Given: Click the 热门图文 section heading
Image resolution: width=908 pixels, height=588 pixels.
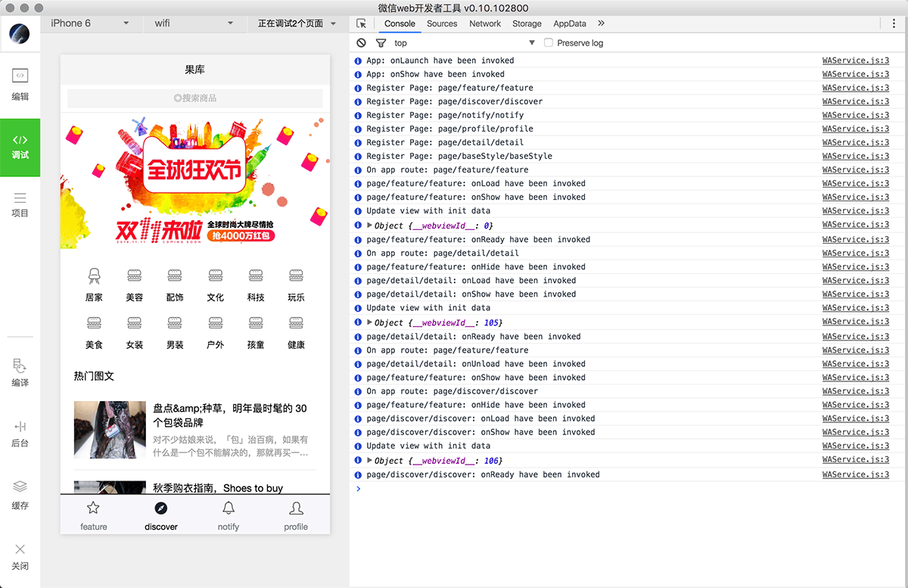Looking at the screenshot, I should [94, 376].
